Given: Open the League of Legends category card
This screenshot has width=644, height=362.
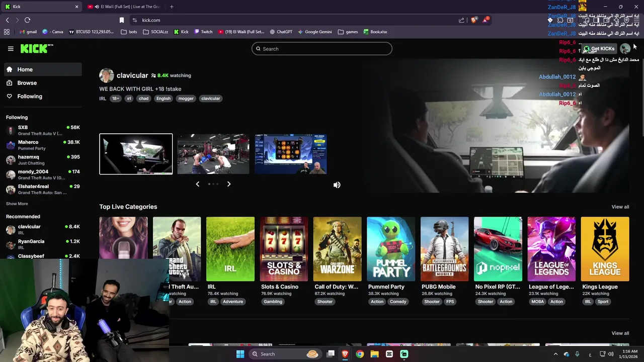Looking at the screenshot, I should 551,249.
